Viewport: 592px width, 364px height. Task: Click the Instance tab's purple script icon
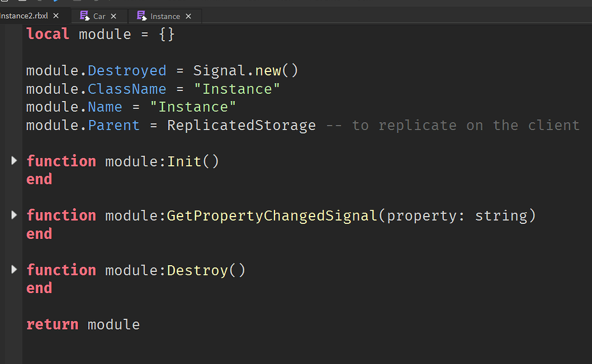click(142, 16)
